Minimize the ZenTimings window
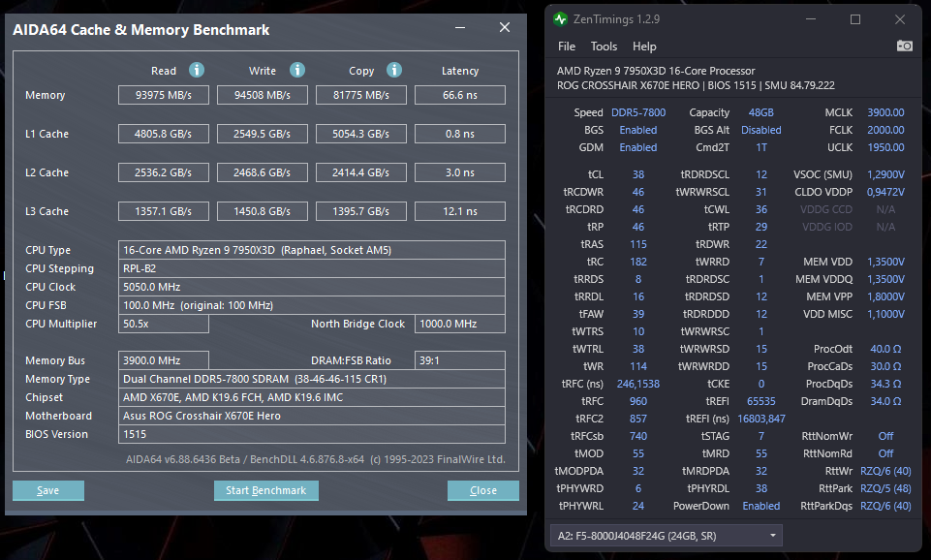 (811, 19)
